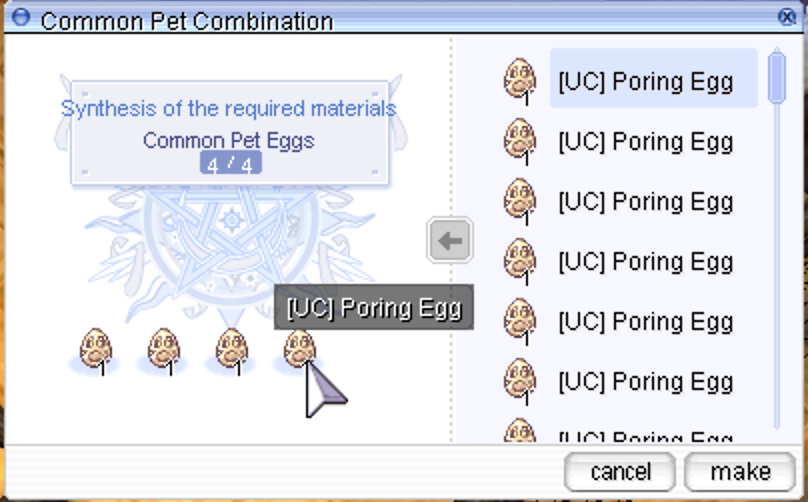Select the highlighted first Poring Egg label
Image resolution: width=808 pixels, height=502 pixels.
coord(646,81)
